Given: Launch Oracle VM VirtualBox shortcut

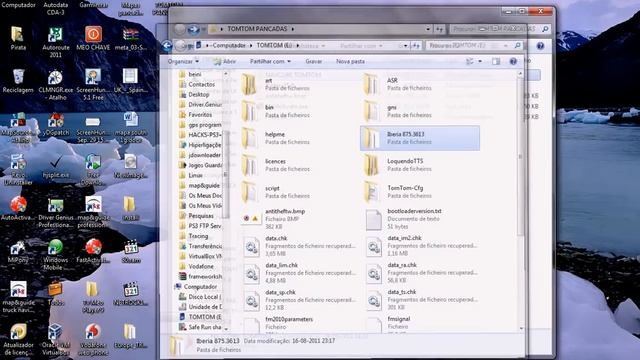Looking at the screenshot, I should [56, 340].
